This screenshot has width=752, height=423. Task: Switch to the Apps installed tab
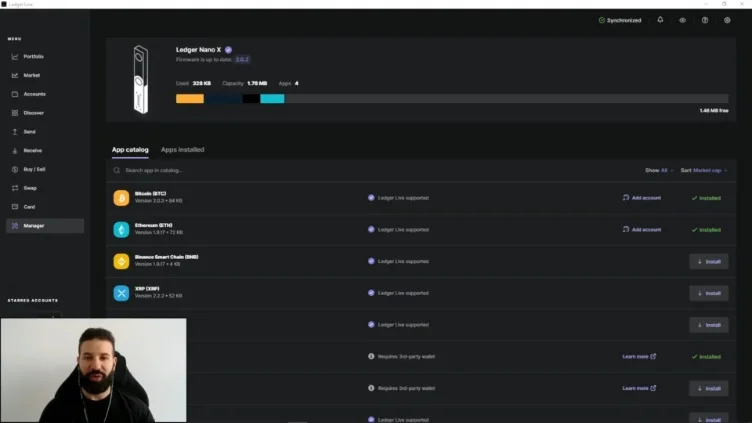pos(182,150)
